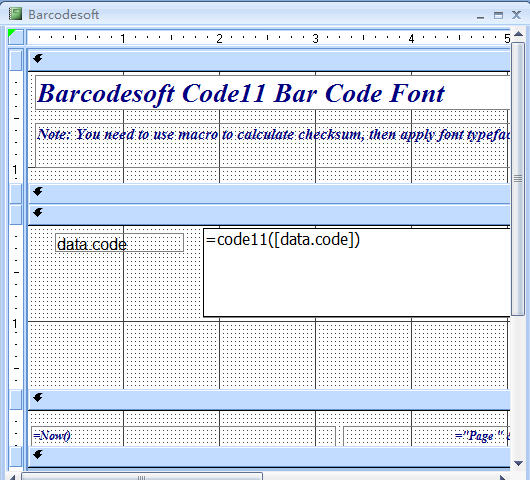Click the vertical scrollbar up arrow
The height and width of the screenshot is (480, 530).
518,34
